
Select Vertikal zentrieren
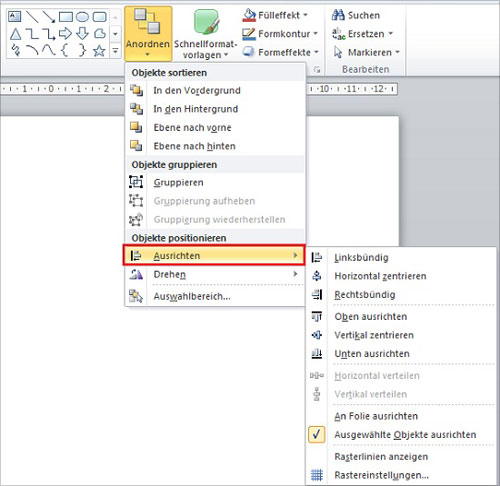point(401,335)
